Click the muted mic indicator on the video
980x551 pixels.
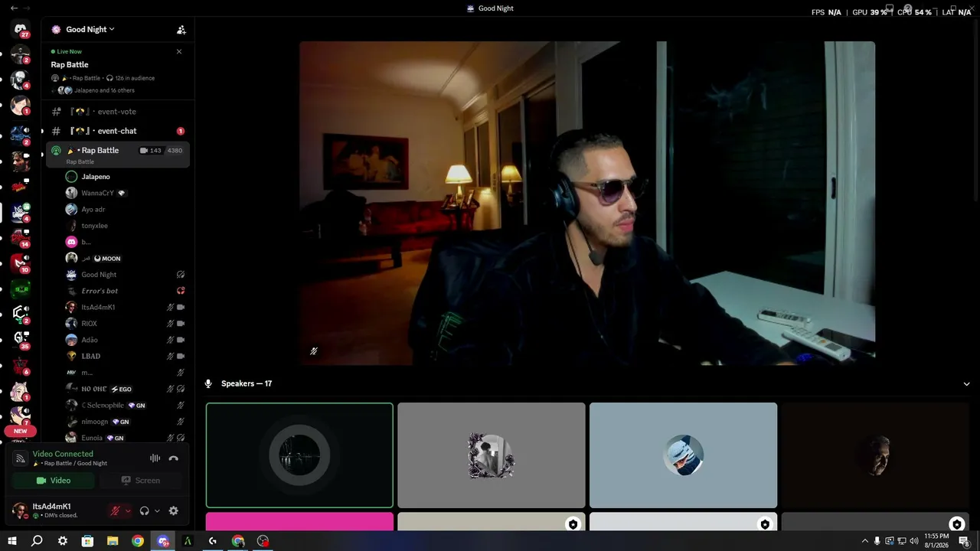click(314, 351)
